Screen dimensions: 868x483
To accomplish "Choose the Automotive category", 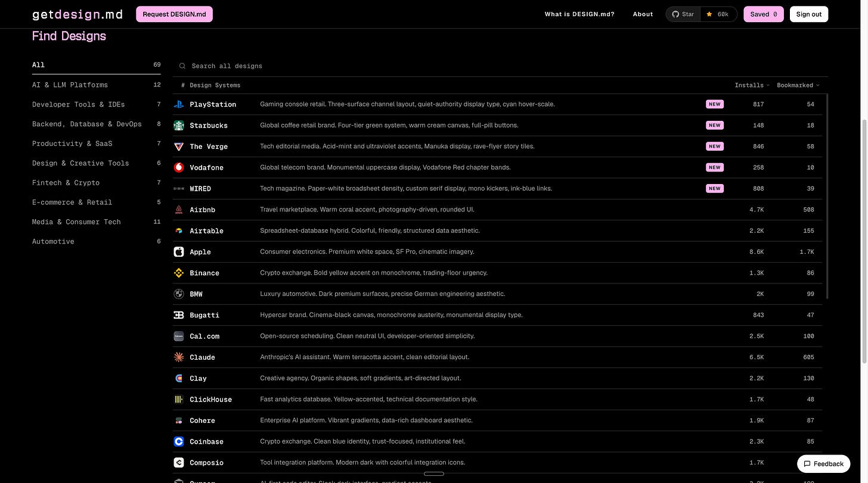I will pyautogui.click(x=97, y=241).
